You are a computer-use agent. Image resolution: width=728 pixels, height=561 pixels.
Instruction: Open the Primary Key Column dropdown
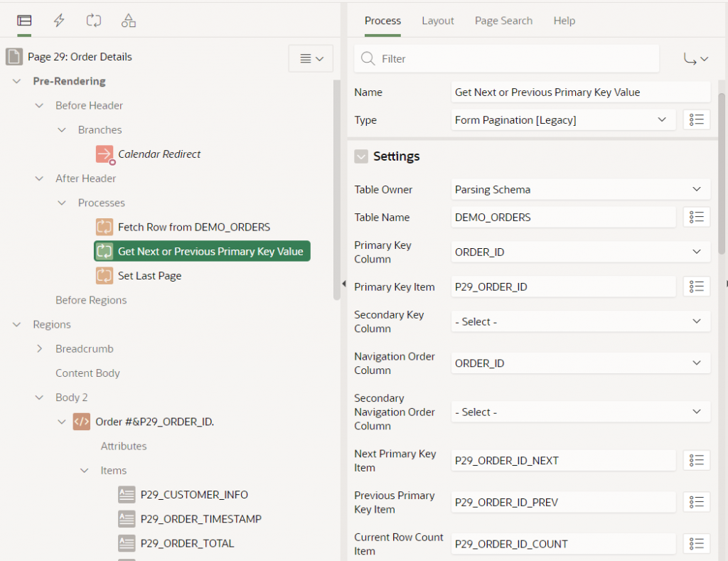(580, 252)
